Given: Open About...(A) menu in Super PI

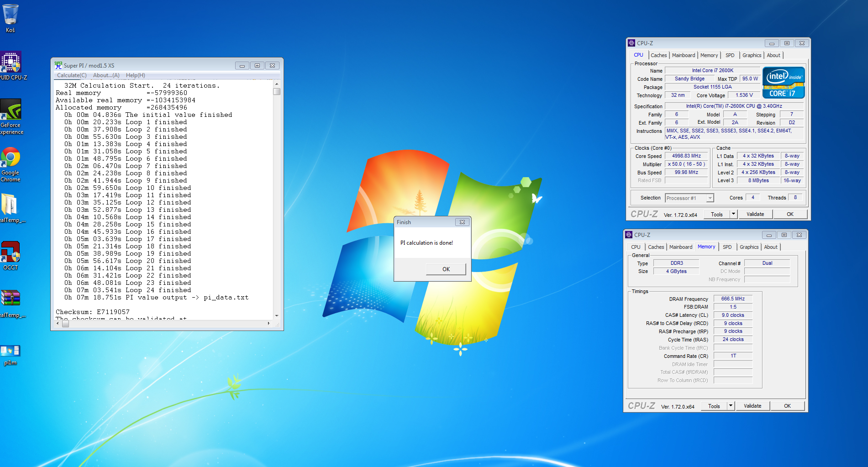Looking at the screenshot, I should tap(106, 75).
